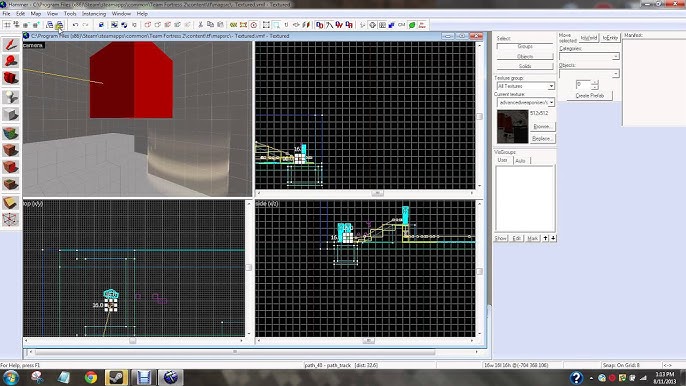Screen dimensions: 686x386
Task: Choose the Magnify tool in left toolbar
Action: [10, 61]
